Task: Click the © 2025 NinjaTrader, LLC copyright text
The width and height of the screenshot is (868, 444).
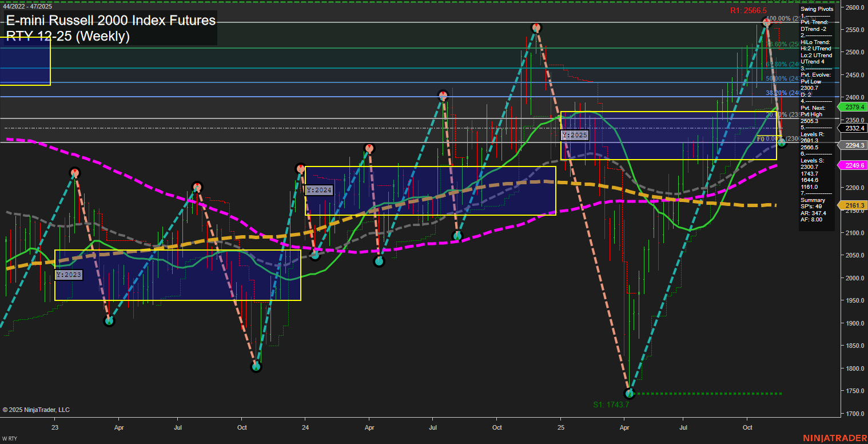Action: tap(36, 410)
